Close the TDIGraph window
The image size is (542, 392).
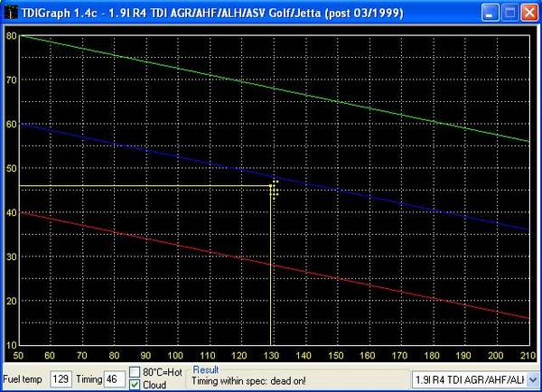click(x=527, y=11)
